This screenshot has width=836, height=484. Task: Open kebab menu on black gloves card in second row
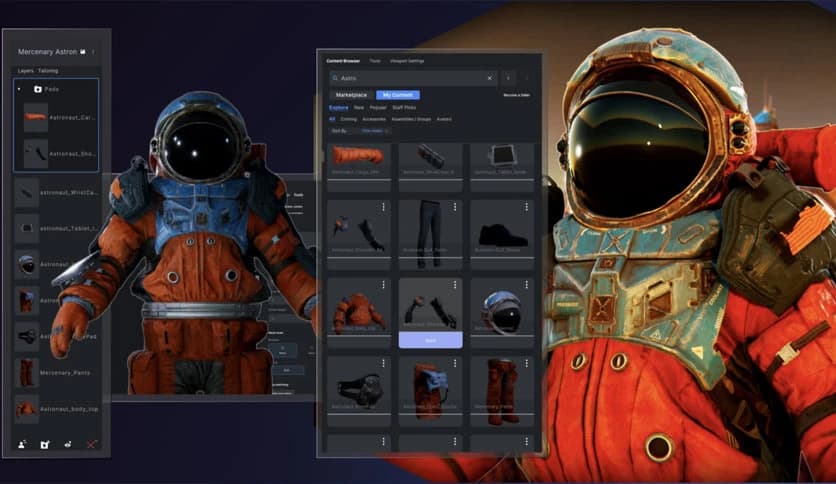[383, 207]
